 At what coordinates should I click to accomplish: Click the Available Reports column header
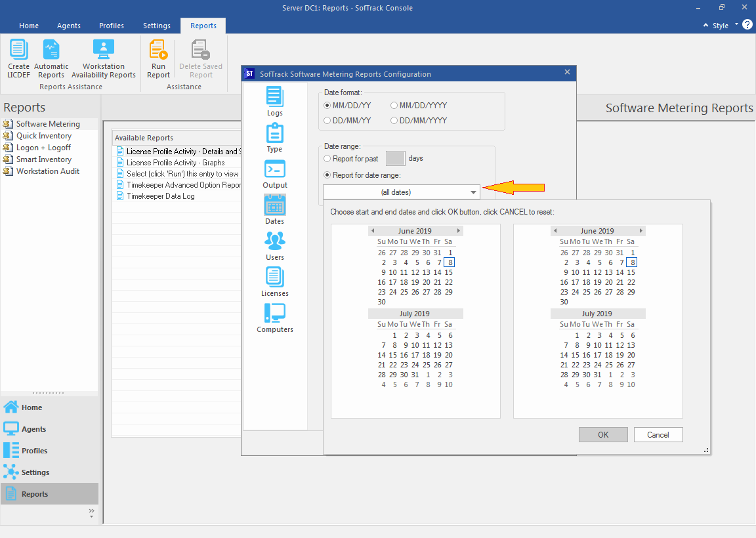pos(177,138)
